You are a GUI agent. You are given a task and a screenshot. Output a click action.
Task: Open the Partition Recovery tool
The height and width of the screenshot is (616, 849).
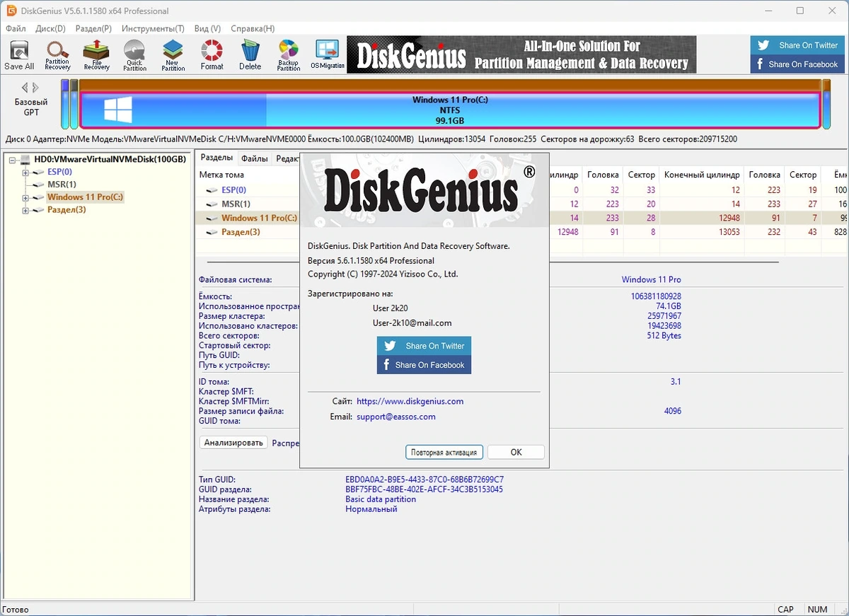pos(57,55)
